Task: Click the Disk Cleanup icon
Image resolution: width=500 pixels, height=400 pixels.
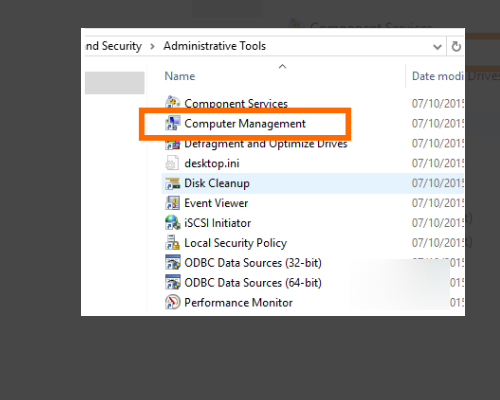Action: click(x=173, y=183)
